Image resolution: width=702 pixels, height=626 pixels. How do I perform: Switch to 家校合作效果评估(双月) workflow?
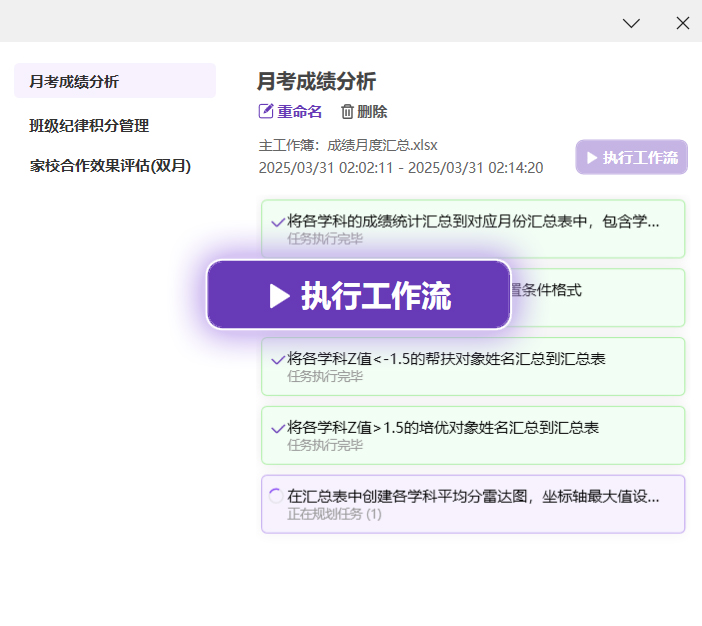coord(110,166)
